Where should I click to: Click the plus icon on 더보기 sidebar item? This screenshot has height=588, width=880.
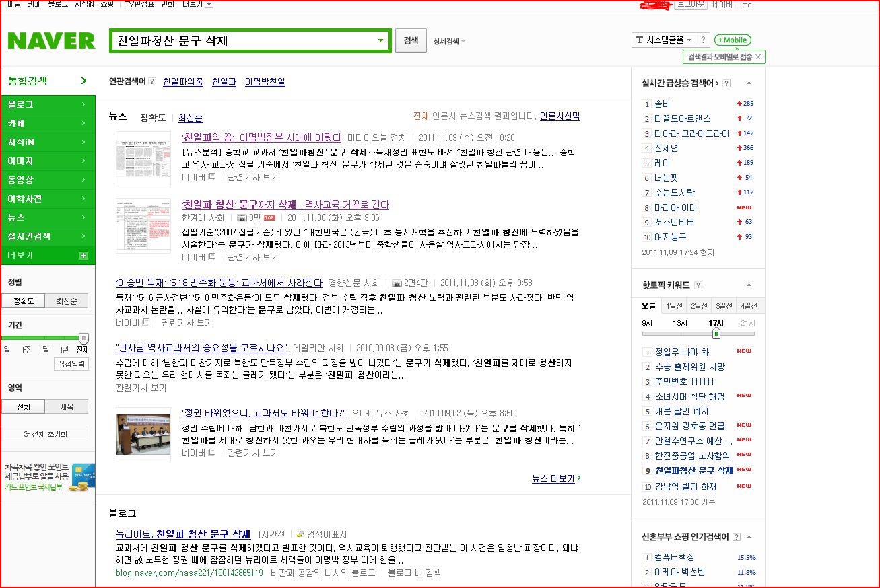click(x=83, y=256)
